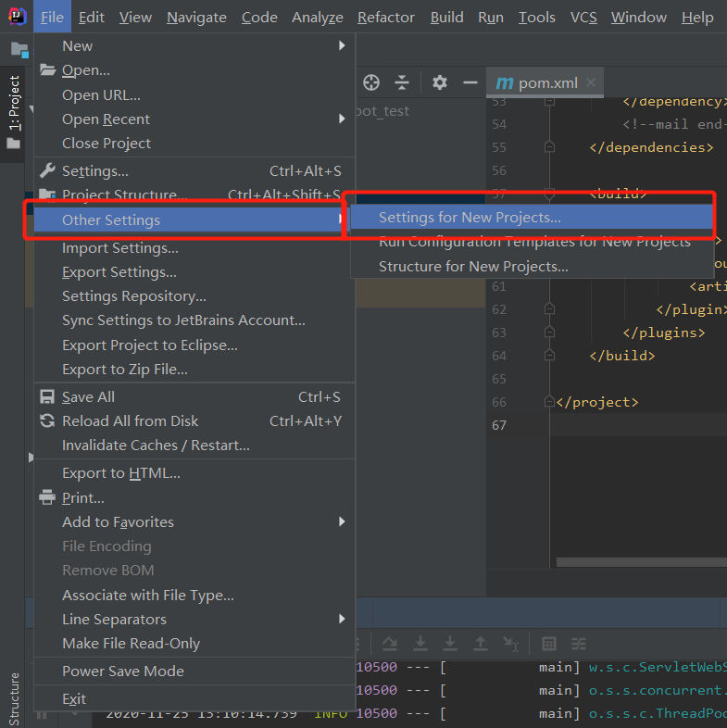
Task: Click the fold marker at line 66
Action: (549, 402)
